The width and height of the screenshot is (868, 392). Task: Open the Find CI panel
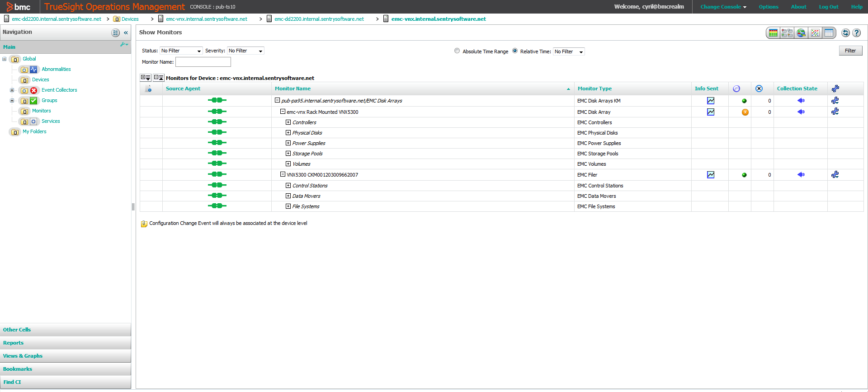(x=66, y=382)
